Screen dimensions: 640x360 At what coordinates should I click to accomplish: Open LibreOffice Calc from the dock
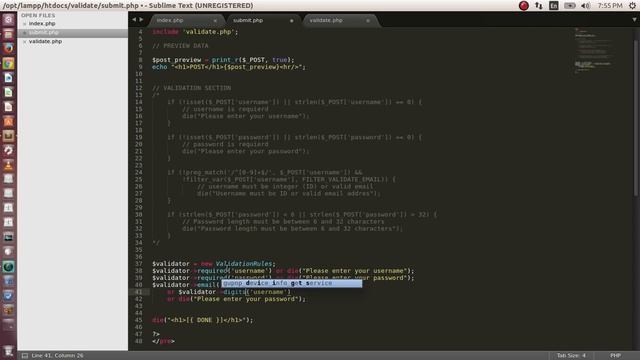click(8, 92)
